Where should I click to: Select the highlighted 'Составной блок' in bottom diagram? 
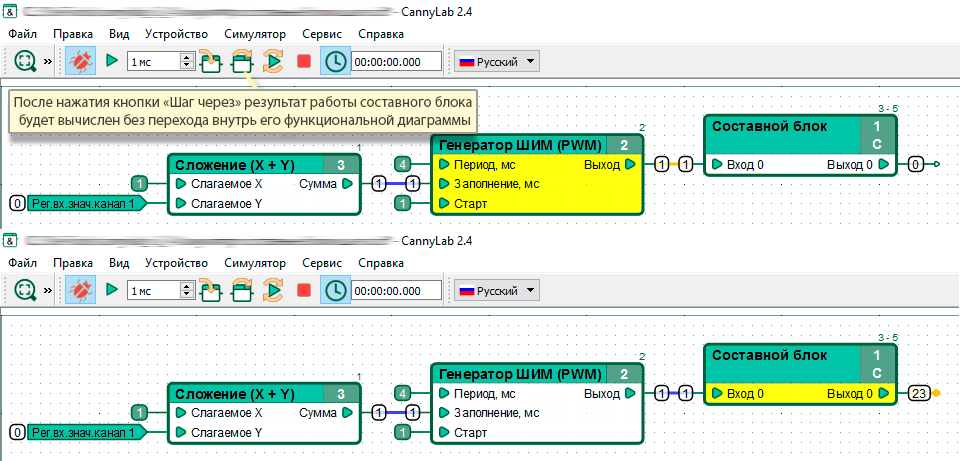[x=800, y=373]
